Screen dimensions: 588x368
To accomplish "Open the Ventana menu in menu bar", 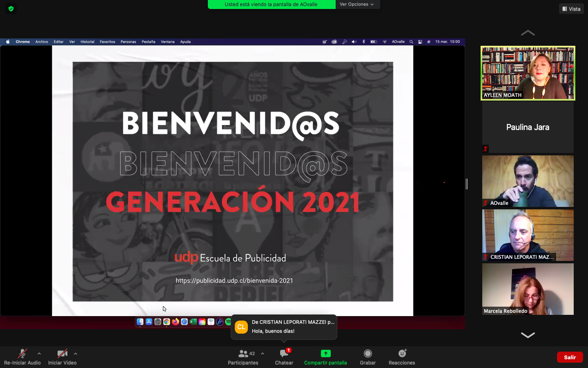I will (x=167, y=42).
